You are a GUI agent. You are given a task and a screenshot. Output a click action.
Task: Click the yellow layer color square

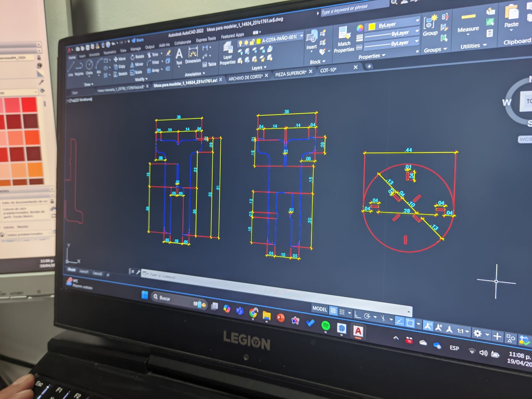(258, 41)
